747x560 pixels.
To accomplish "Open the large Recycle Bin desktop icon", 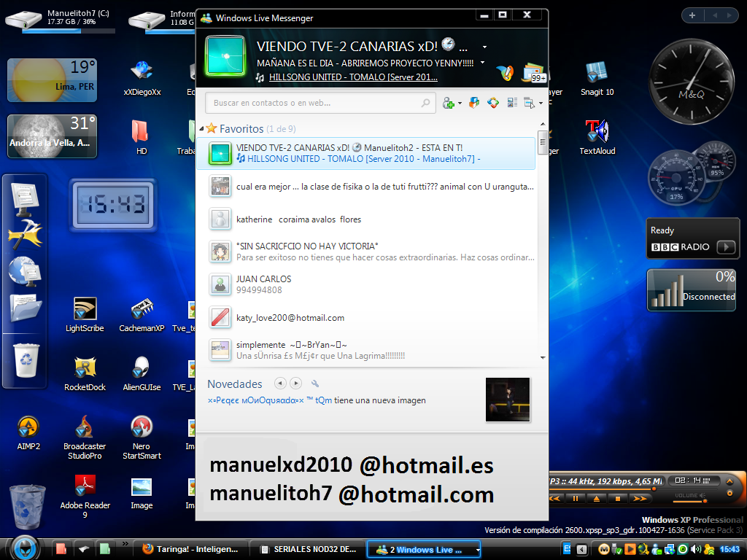I will [x=28, y=506].
